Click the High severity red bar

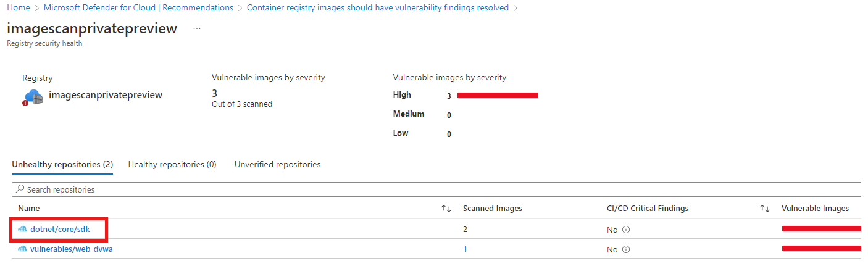point(498,95)
